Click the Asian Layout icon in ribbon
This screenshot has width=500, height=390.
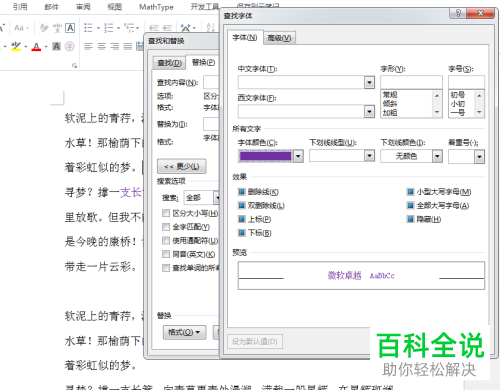click(185, 28)
